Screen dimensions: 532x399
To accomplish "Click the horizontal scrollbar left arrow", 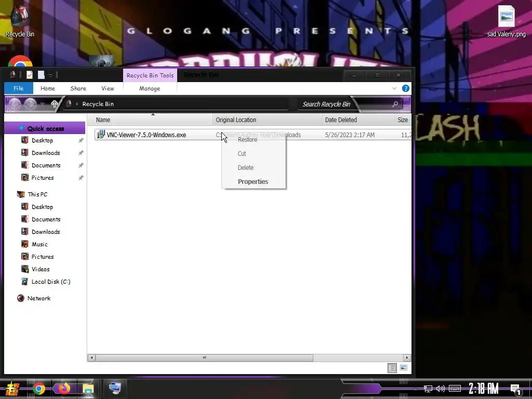I will coord(91,357).
